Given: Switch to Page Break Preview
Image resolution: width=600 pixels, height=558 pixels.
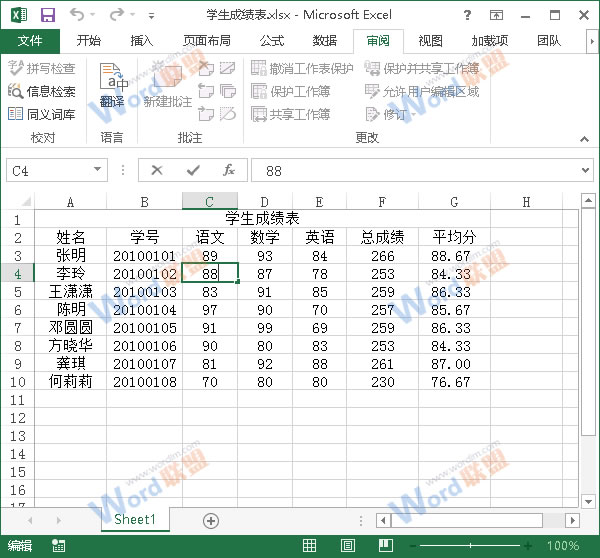Looking at the screenshot, I should point(382,546).
